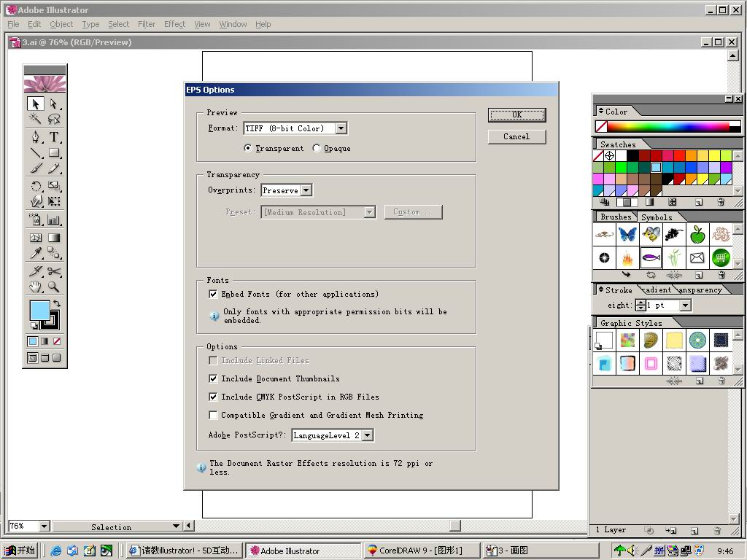
Task: Open the Window menu
Action: (233, 24)
